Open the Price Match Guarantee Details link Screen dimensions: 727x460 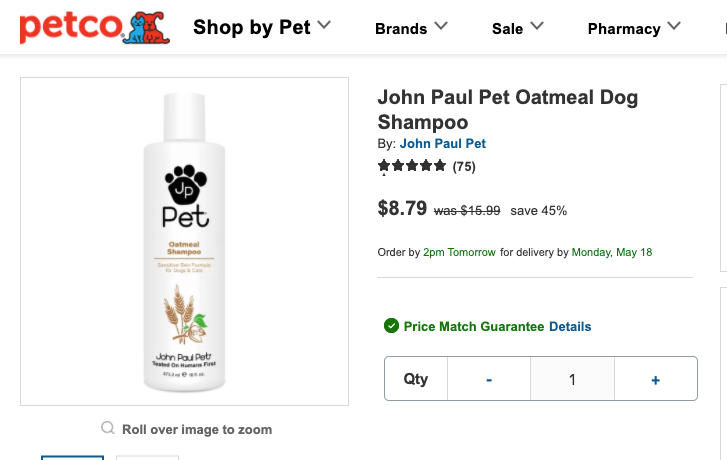click(x=570, y=327)
